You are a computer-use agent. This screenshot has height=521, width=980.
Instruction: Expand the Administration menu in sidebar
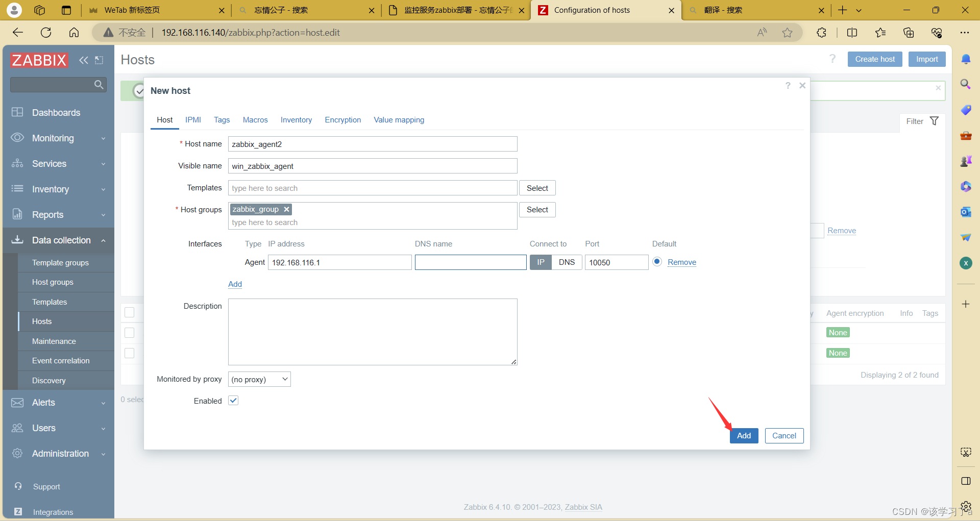[x=58, y=453]
